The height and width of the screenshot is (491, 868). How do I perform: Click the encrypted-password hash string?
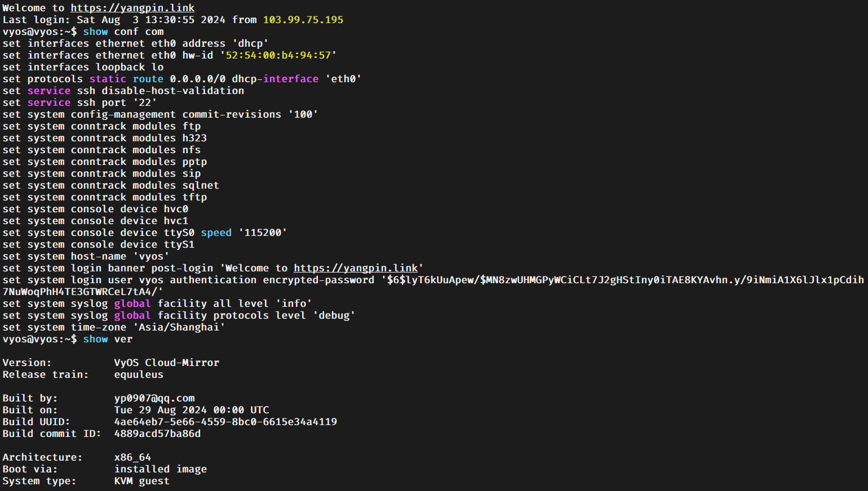(x=433, y=285)
